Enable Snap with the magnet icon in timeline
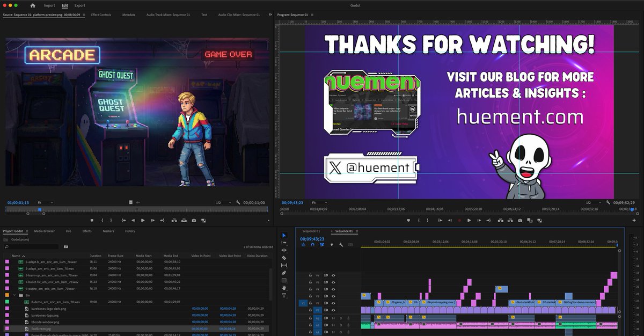The height and width of the screenshot is (336, 644). 313,245
